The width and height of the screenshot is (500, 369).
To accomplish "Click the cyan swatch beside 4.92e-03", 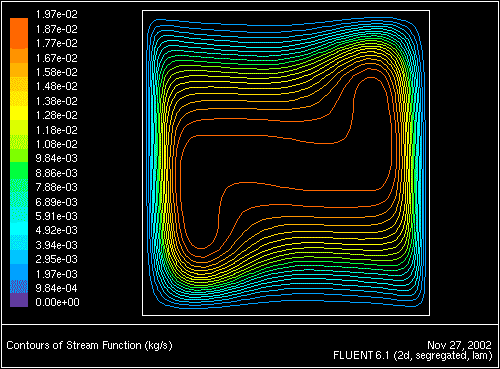I will 19,229.
